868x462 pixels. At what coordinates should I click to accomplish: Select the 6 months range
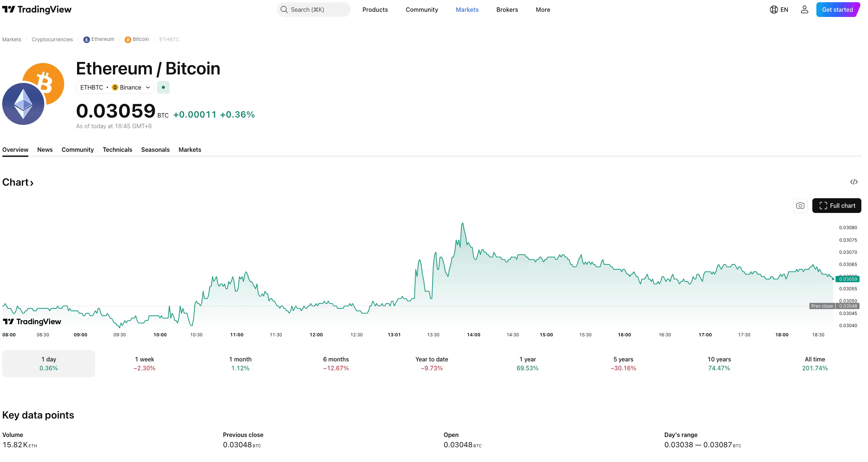tap(336, 364)
